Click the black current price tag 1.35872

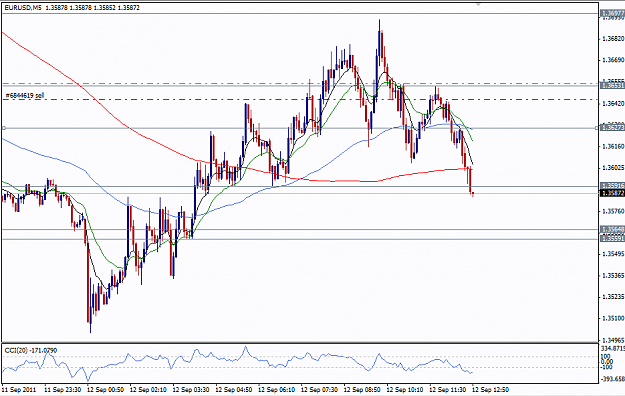612,193
